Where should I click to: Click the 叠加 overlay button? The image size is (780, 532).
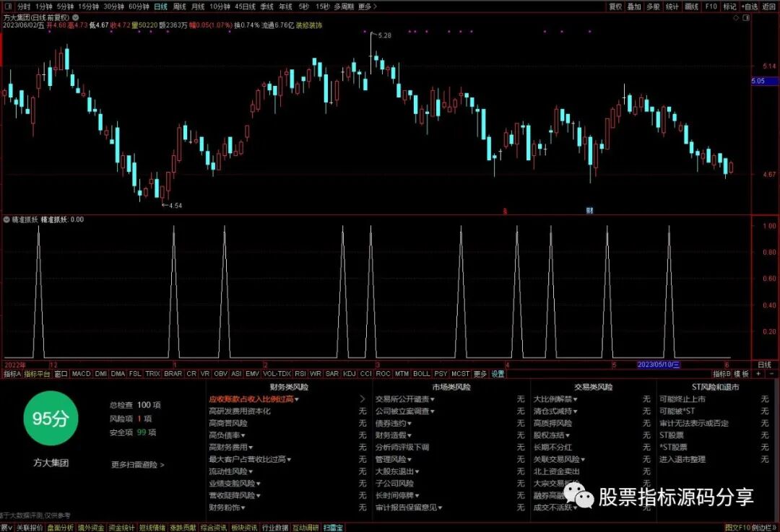(634, 6)
